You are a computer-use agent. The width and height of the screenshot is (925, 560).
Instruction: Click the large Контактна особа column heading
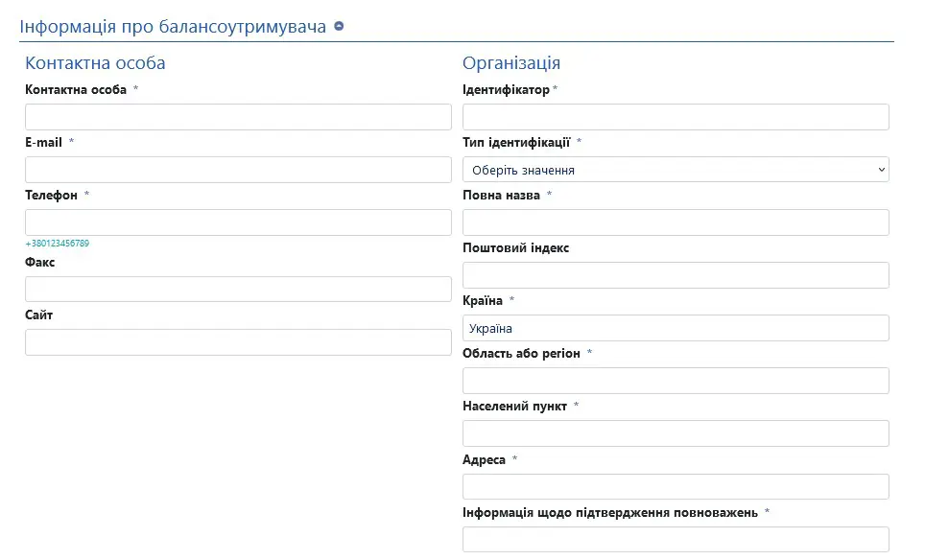(95, 63)
